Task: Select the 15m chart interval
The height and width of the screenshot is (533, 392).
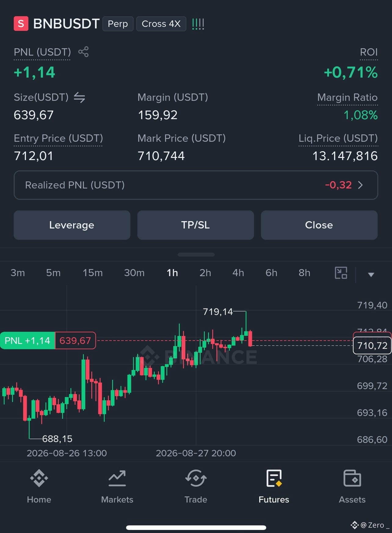Action: [93, 273]
